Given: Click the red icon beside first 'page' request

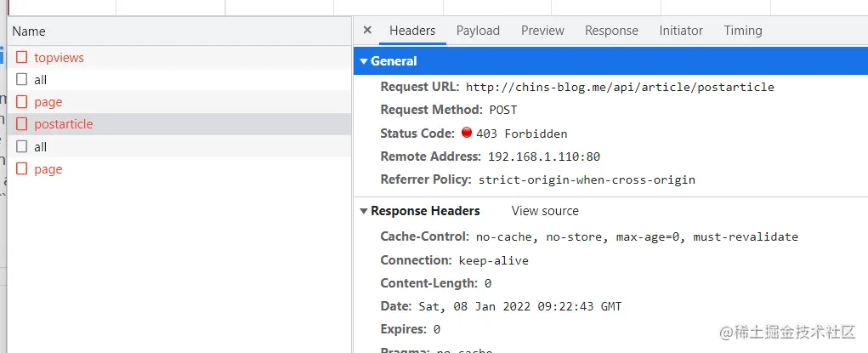Looking at the screenshot, I should coord(22,102).
